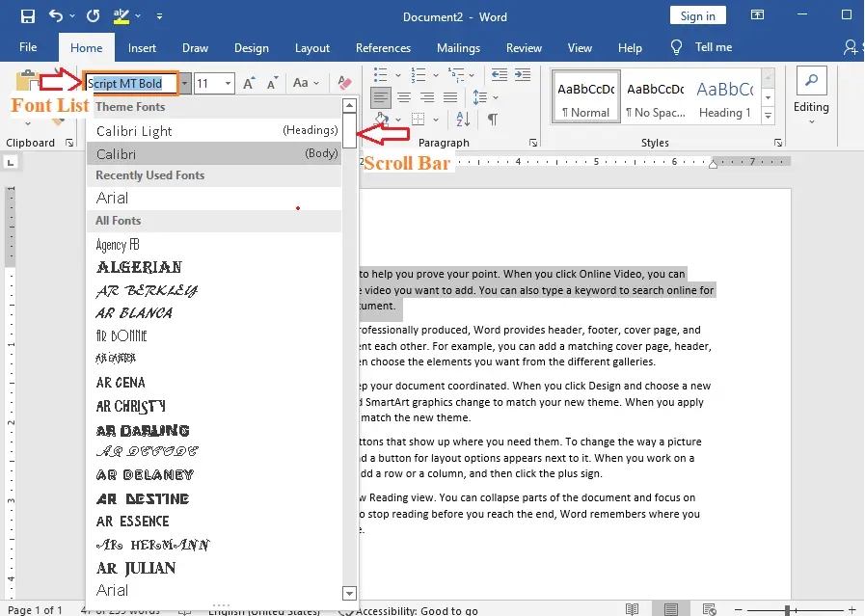Expand the Line Spacing dropdown
The height and width of the screenshot is (616, 865).
point(494,97)
